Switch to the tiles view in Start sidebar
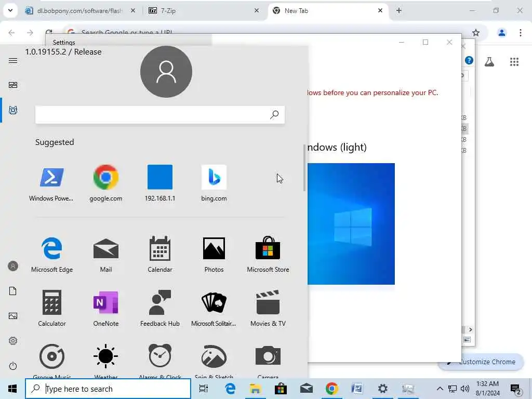This screenshot has width=532, height=399. (x=13, y=85)
